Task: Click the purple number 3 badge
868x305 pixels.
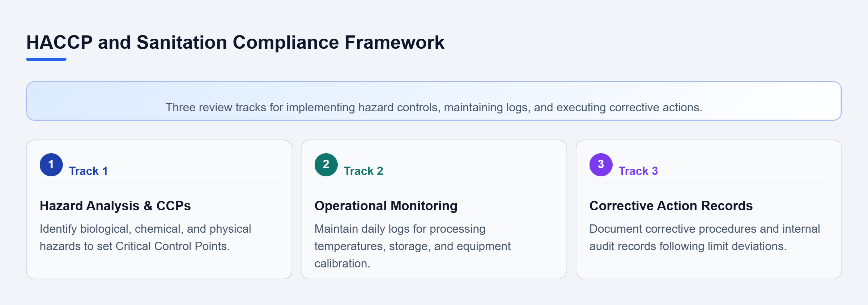Action: (601, 165)
